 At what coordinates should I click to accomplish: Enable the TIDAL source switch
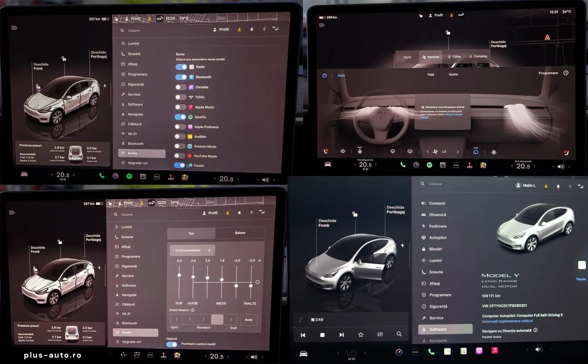point(181,97)
